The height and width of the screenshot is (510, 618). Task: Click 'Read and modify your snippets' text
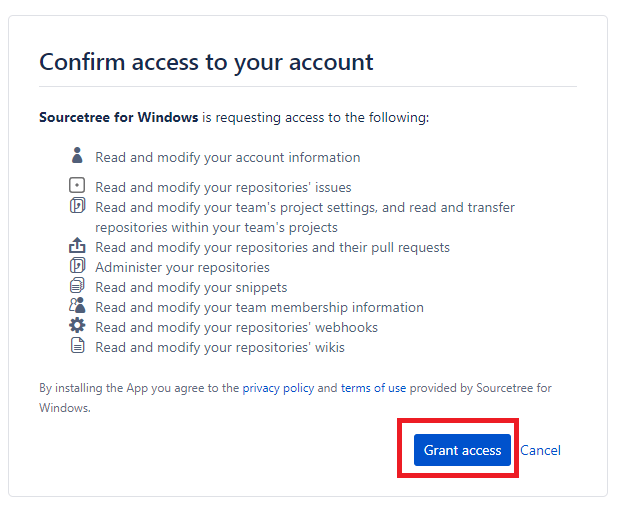click(191, 287)
